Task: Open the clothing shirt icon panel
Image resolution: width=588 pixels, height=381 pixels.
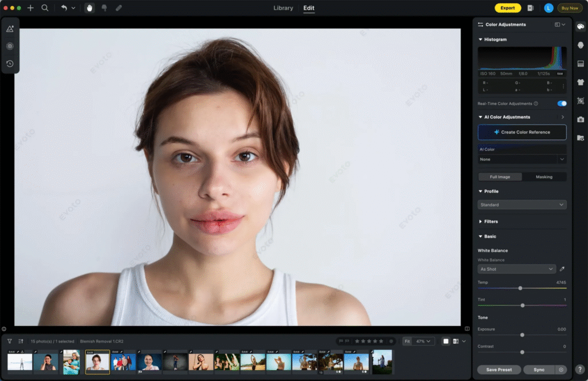Action: (x=581, y=82)
